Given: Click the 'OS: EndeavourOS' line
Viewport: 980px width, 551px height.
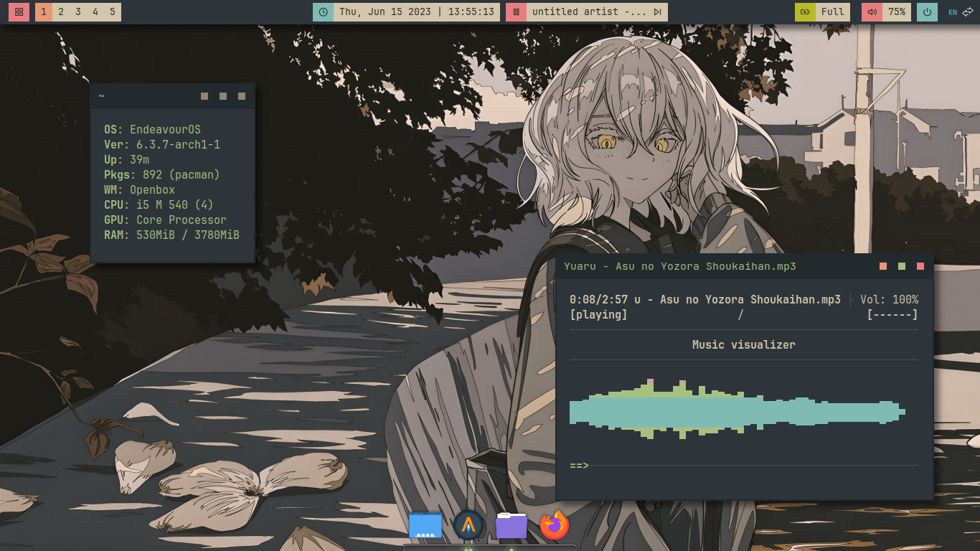Looking at the screenshot, I should (x=152, y=130).
